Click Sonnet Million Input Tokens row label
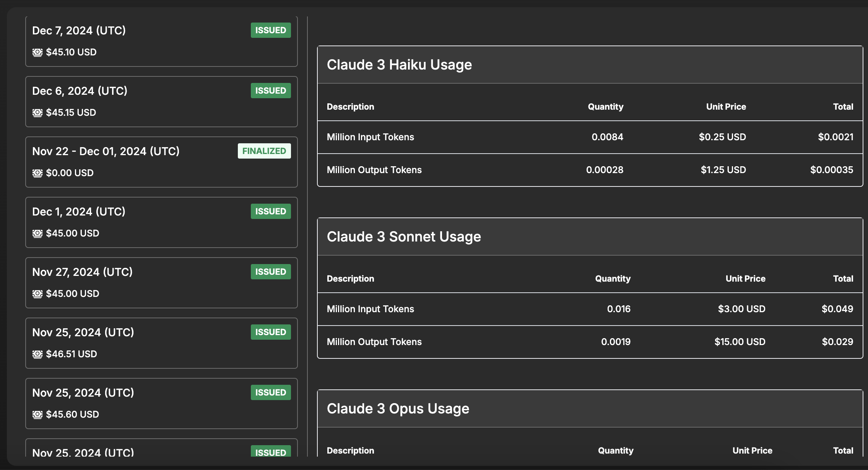 370,309
